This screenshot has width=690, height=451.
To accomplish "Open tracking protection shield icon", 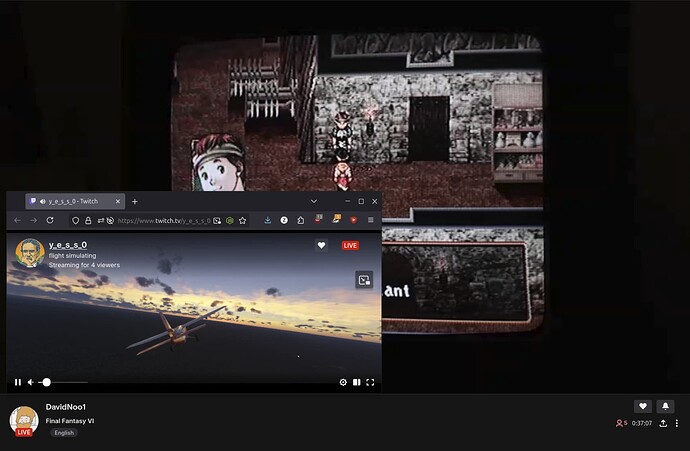I will (75, 220).
